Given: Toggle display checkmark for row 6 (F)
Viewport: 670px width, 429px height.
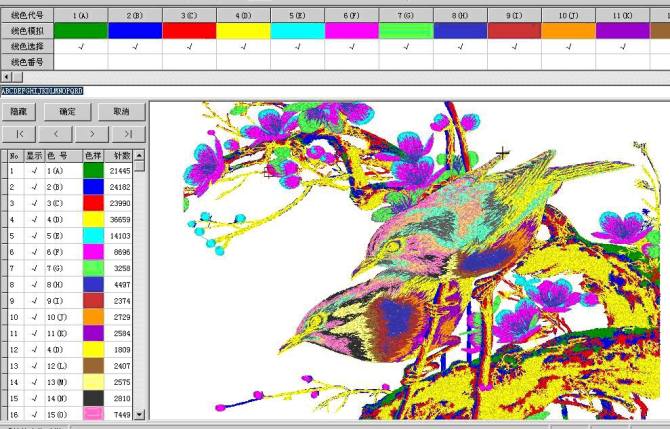Looking at the screenshot, I should click(34, 252).
